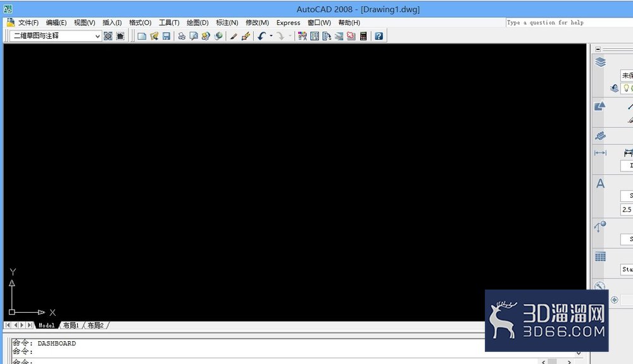Image resolution: width=633 pixels, height=364 pixels.
Task: Undo the last action arrow icon
Action: pyautogui.click(x=261, y=36)
